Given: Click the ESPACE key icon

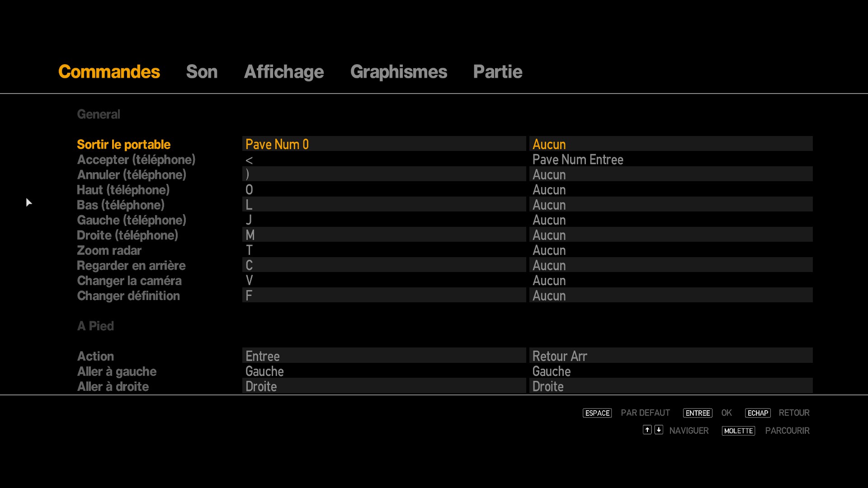Looking at the screenshot, I should pos(597,413).
